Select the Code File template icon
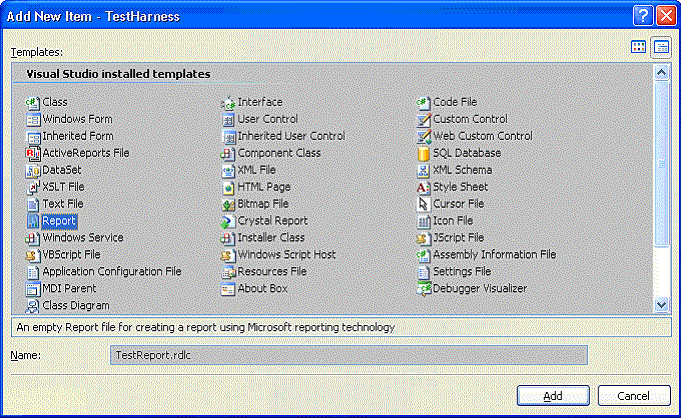 (423, 102)
